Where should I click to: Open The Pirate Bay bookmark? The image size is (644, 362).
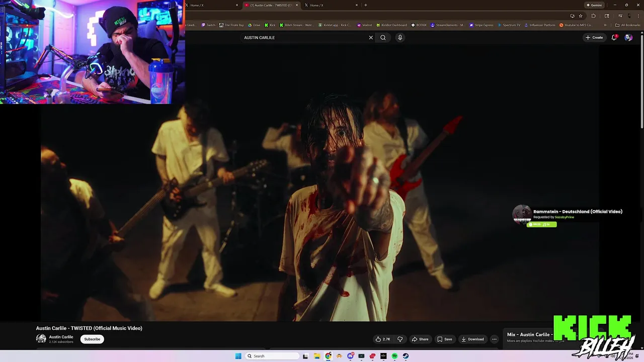coord(231,25)
